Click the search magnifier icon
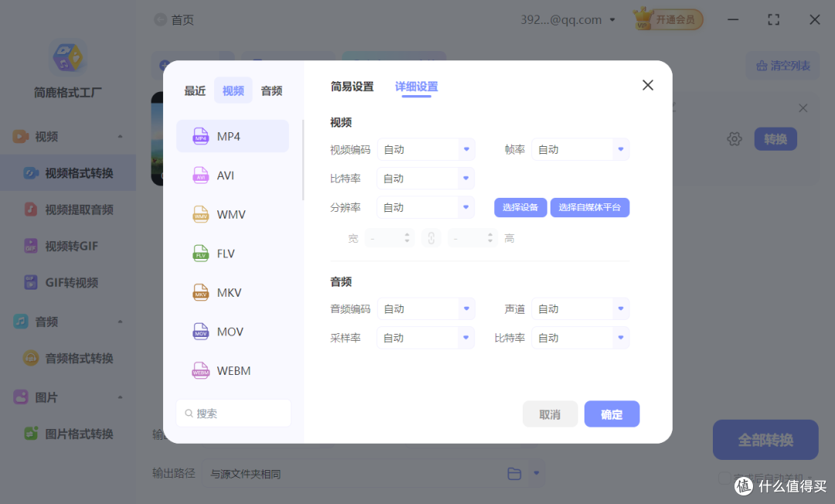Viewport: 835px width, 504px height. (189, 414)
